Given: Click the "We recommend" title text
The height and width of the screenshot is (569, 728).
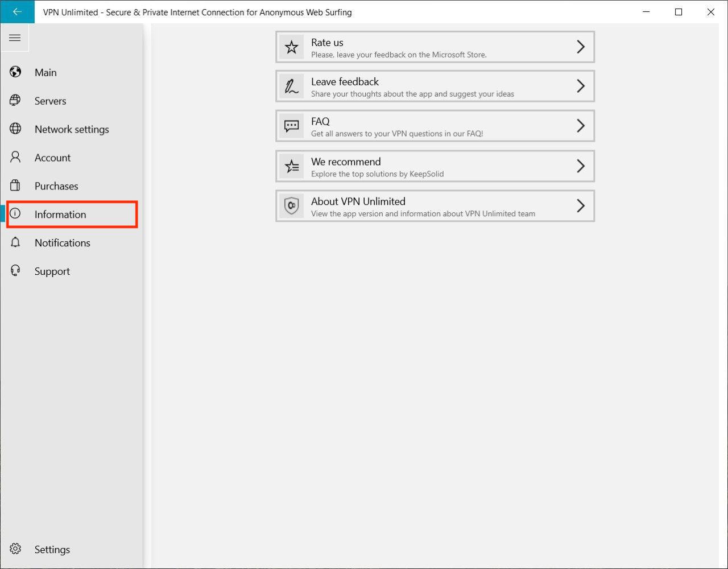Looking at the screenshot, I should (346, 162).
